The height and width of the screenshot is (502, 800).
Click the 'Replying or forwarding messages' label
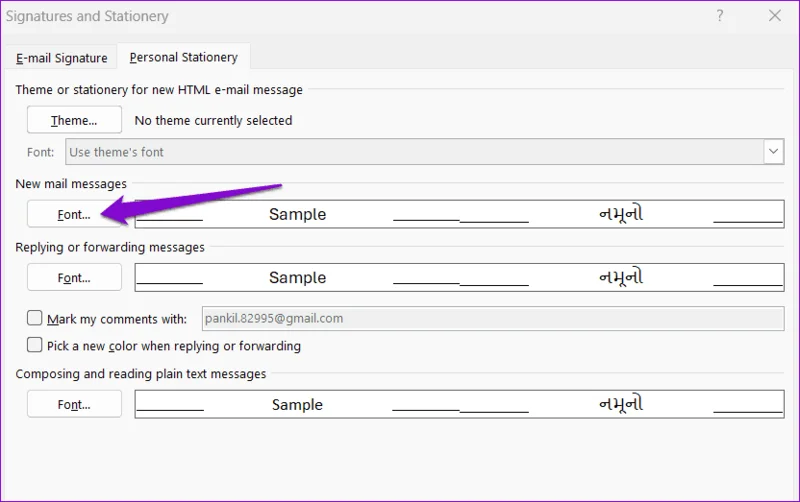pyautogui.click(x=110, y=247)
